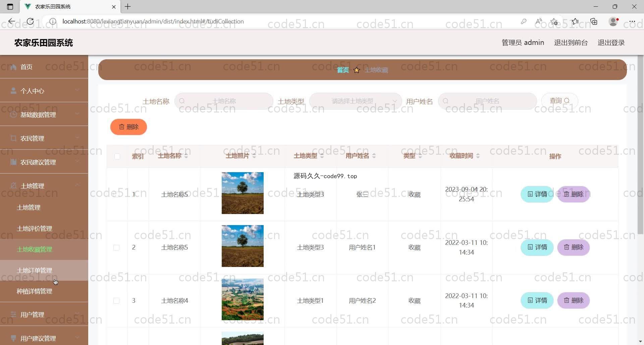Open the browser profile avatar
The height and width of the screenshot is (345, 644).
pyautogui.click(x=613, y=21)
